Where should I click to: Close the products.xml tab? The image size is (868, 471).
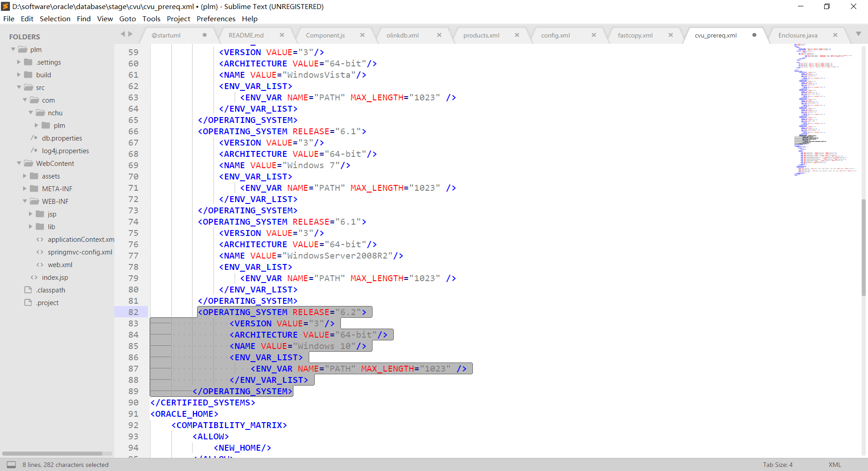coord(517,35)
